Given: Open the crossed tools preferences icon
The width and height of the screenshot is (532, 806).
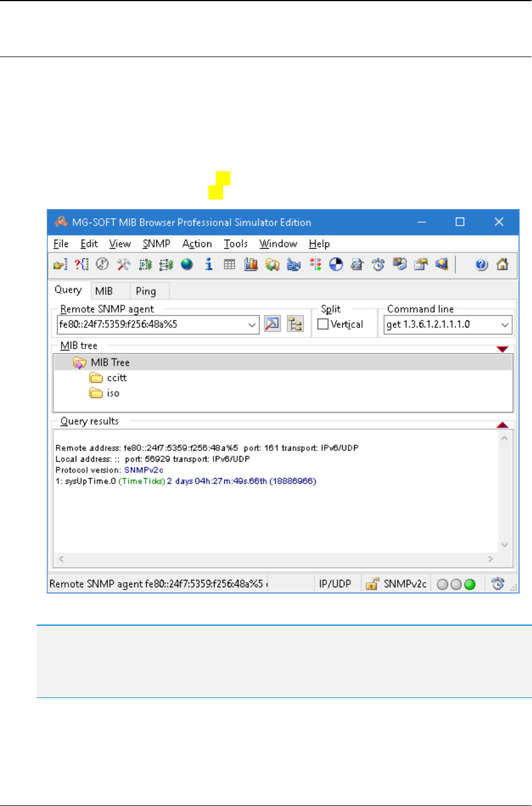Looking at the screenshot, I should 124,264.
